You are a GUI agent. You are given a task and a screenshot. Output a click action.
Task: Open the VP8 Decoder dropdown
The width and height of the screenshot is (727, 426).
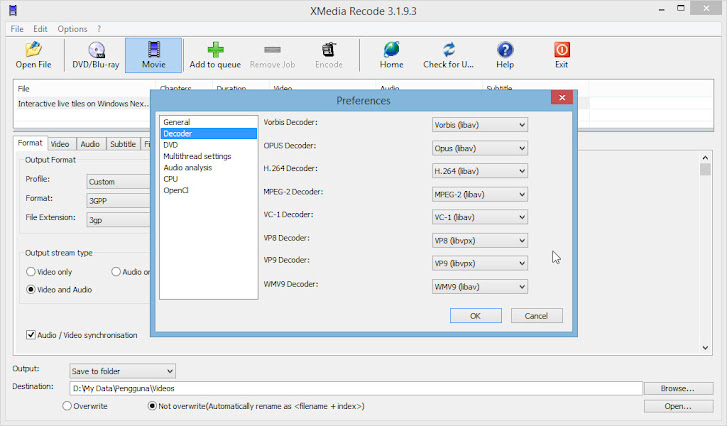pyautogui.click(x=479, y=241)
